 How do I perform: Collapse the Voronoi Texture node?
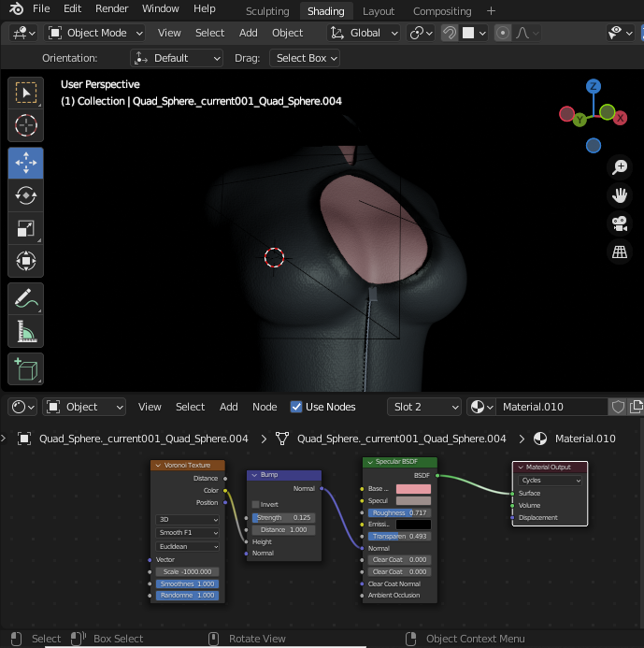click(158, 466)
